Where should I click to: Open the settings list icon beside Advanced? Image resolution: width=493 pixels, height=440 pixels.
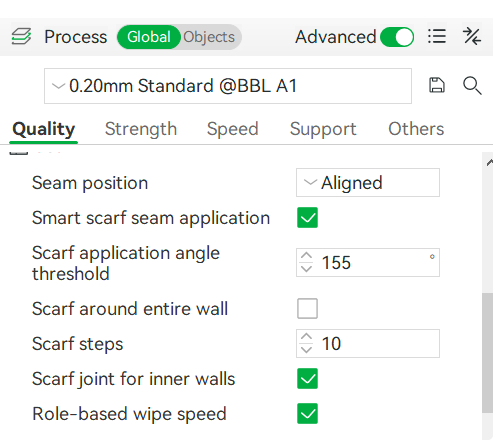[437, 36]
